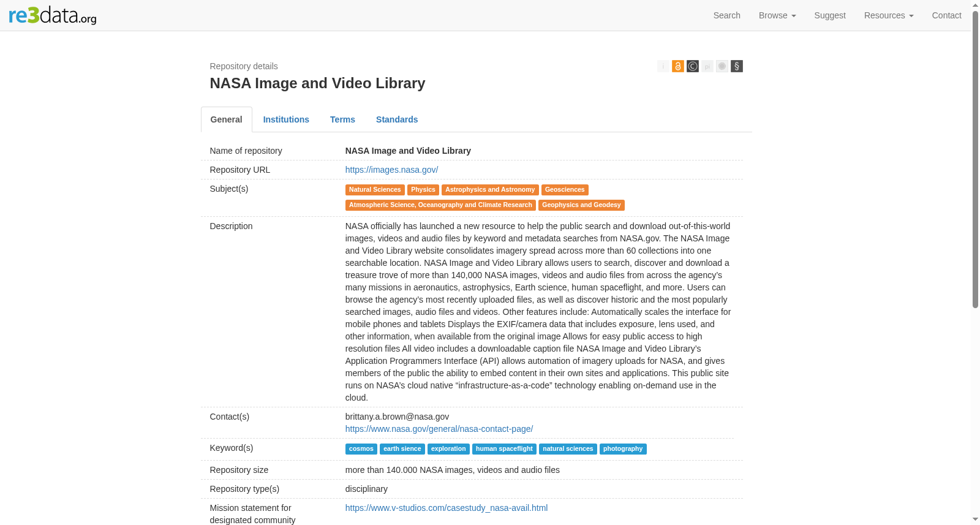The height and width of the screenshot is (525, 980).
Task: Click the repository size value text
Action: click(x=453, y=470)
